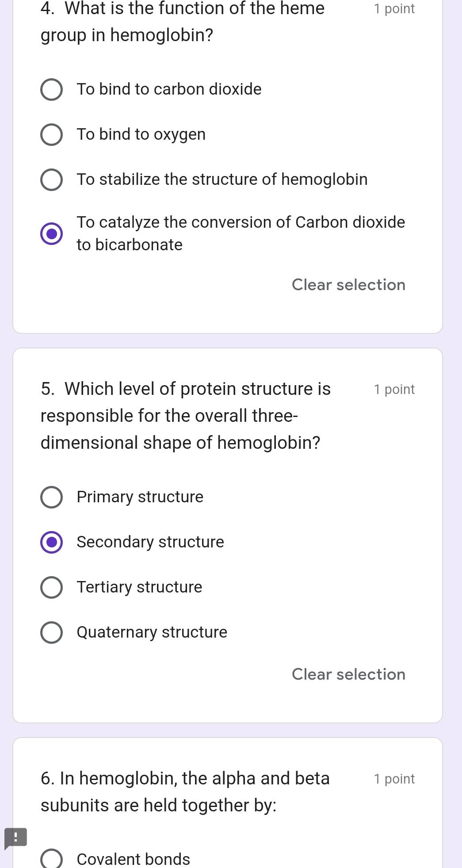Click the "Quaternary structure" label text
The image size is (462, 868).
152,632
